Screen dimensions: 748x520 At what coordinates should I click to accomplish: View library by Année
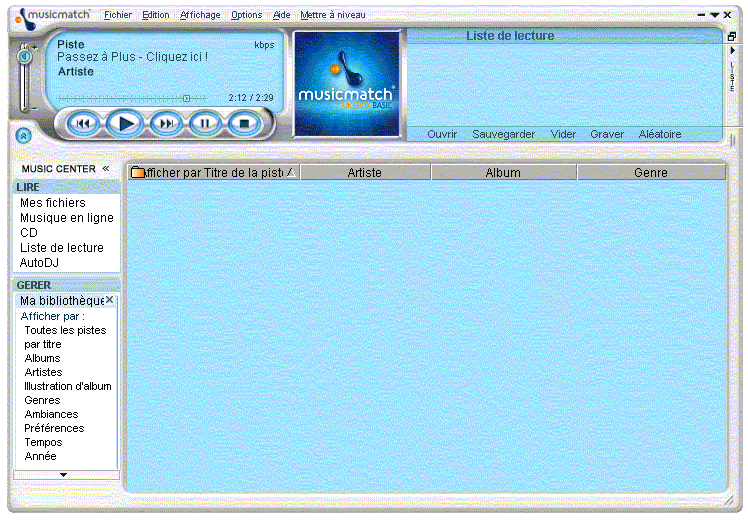pyautogui.click(x=41, y=456)
